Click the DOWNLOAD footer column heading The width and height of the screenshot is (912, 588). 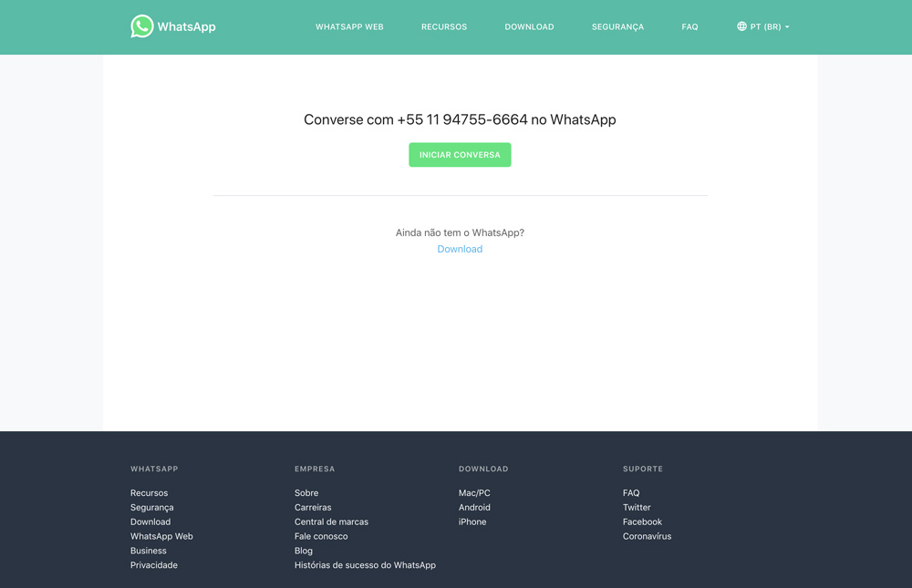(x=482, y=469)
